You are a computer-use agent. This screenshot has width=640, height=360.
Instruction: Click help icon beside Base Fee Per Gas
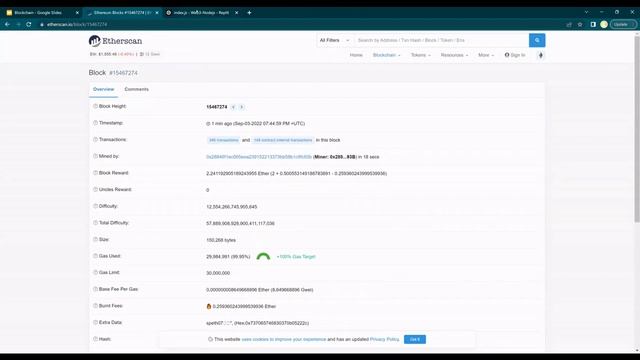tap(96, 289)
